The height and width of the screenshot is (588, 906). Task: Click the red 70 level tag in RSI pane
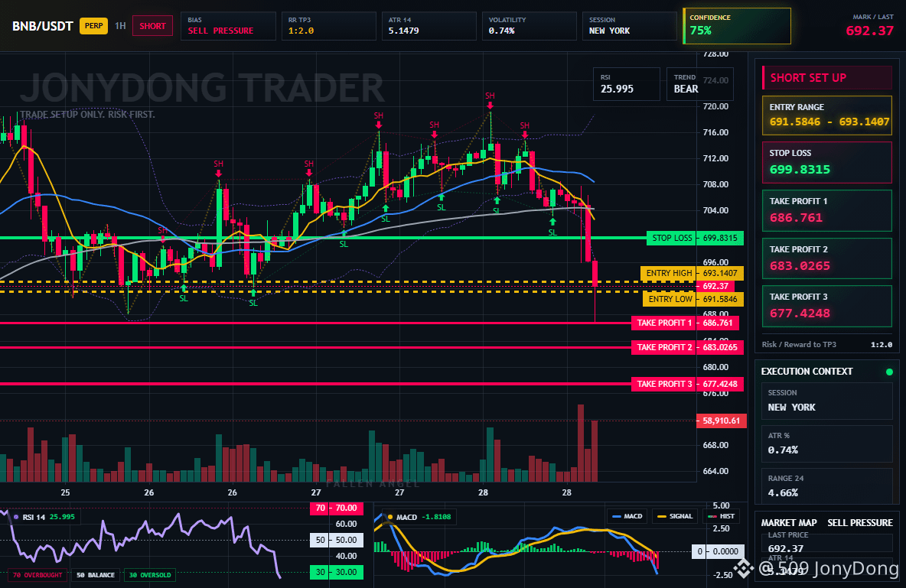click(337, 508)
